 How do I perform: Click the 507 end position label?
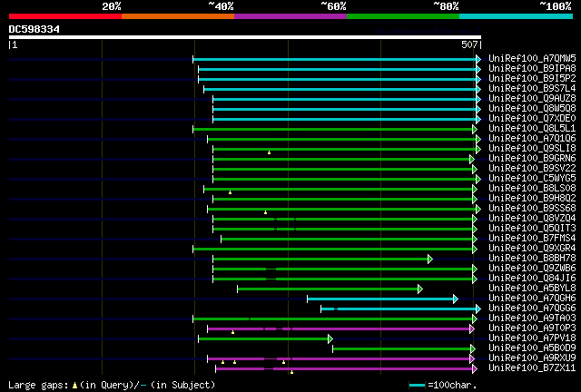click(x=469, y=44)
